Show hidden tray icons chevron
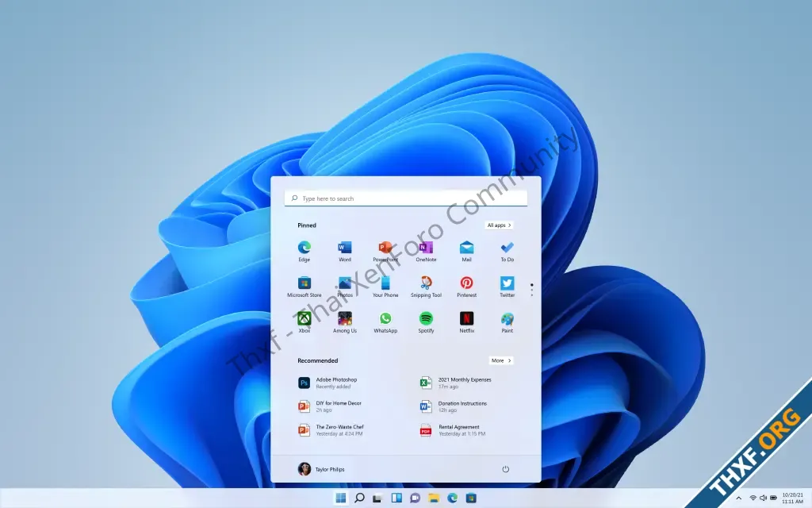 click(738, 498)
